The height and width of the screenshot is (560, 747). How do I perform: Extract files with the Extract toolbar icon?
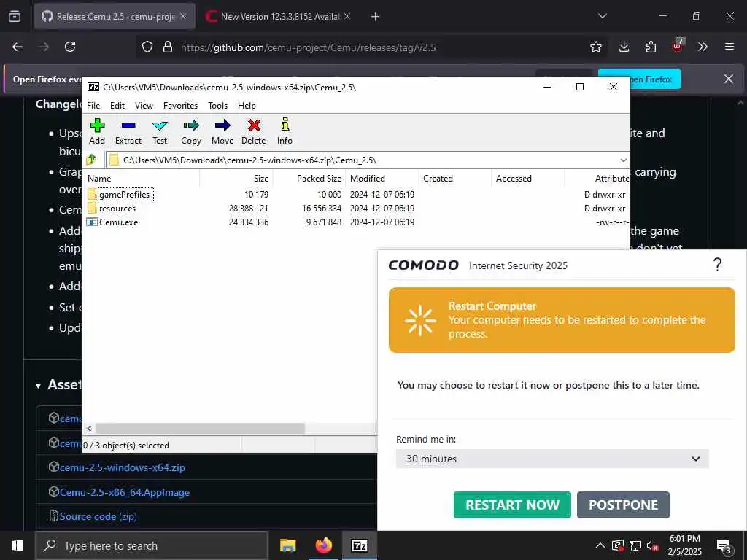[x=128, y=131]
